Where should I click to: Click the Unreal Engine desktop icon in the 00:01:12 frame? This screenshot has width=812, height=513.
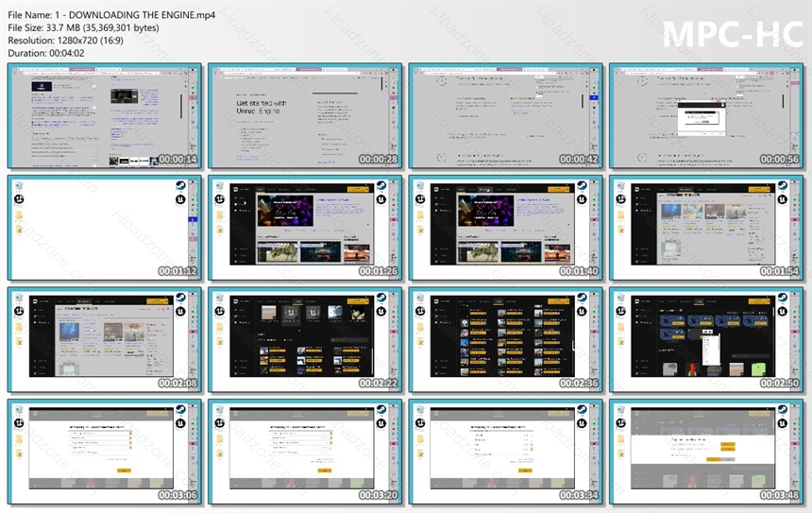19,199
